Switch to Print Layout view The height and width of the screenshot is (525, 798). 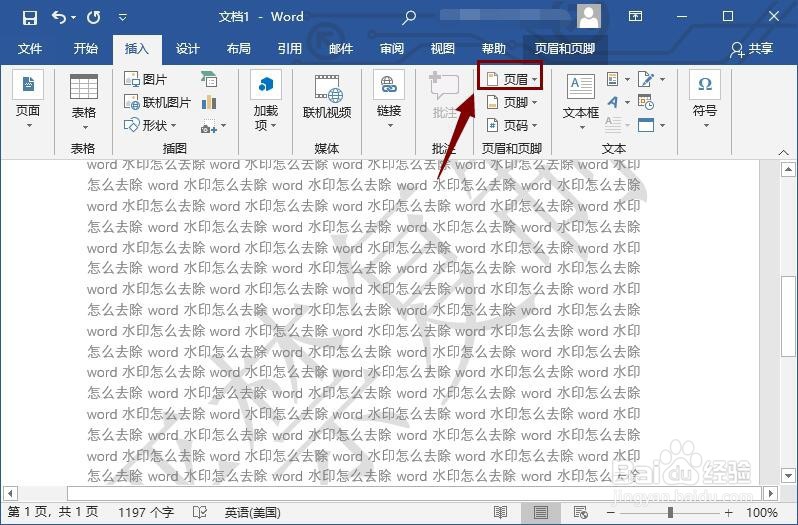pos(541,512)
